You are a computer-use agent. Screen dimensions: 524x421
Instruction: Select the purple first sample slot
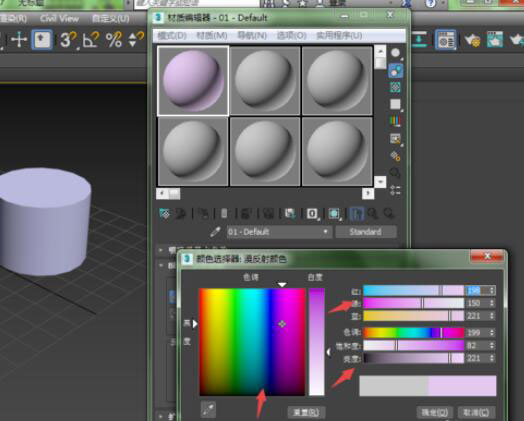pyautogui.click(x=193, y=81)
